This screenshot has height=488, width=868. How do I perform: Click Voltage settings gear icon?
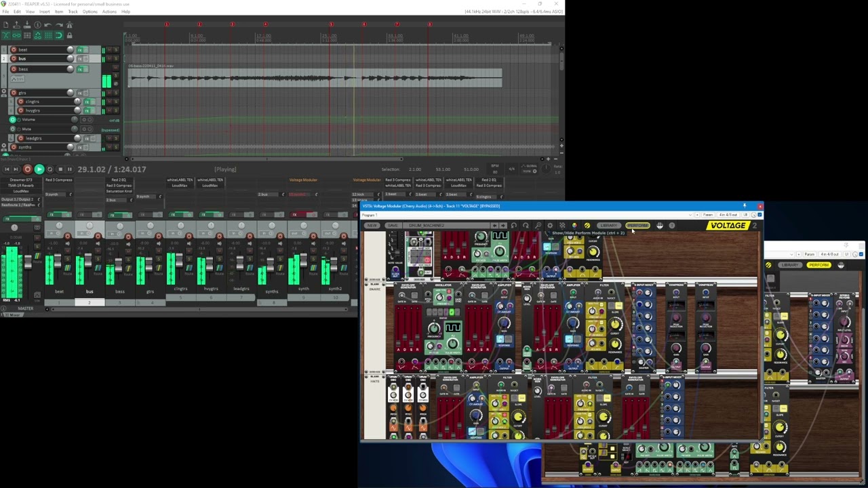point(550,225)
